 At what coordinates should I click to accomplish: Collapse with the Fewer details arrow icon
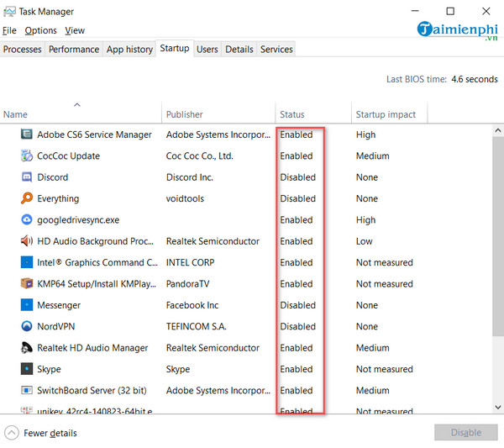[x=12, y=433]
